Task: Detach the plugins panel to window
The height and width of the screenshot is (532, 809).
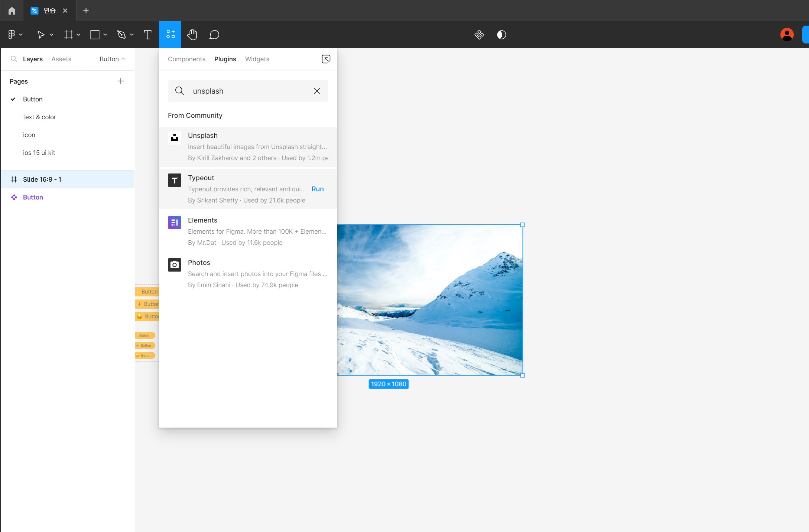Action: click(326, 59)
